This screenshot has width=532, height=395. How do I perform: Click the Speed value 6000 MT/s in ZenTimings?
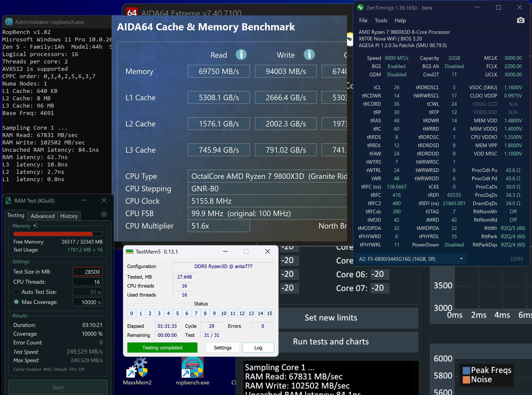click(x=396, y=58)
